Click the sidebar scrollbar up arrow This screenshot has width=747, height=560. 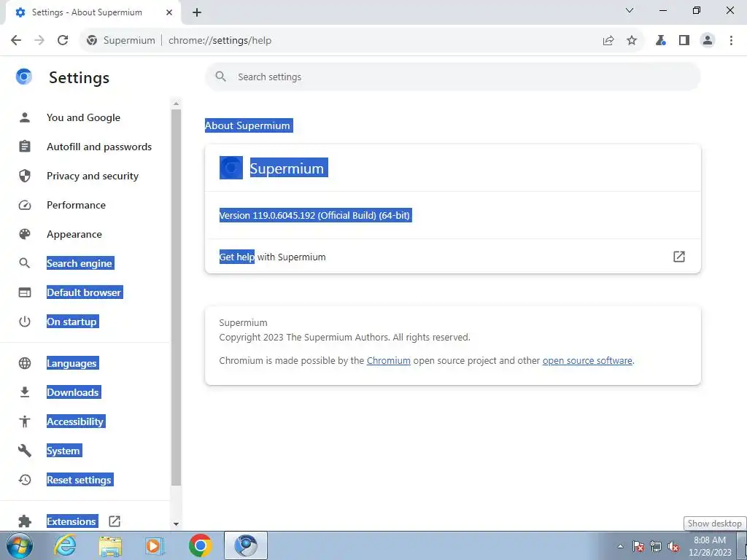(177, 104)
